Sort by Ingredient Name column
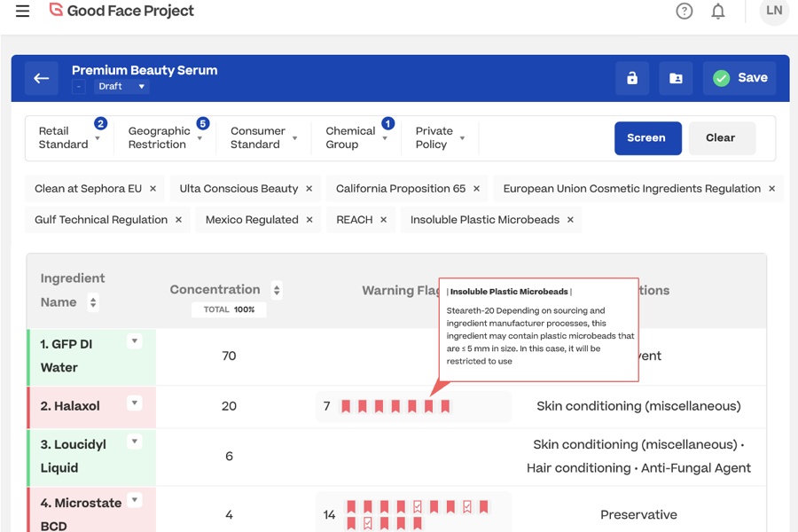The width and height of the screenshot is (798, 532). click(x=92, y=302)
